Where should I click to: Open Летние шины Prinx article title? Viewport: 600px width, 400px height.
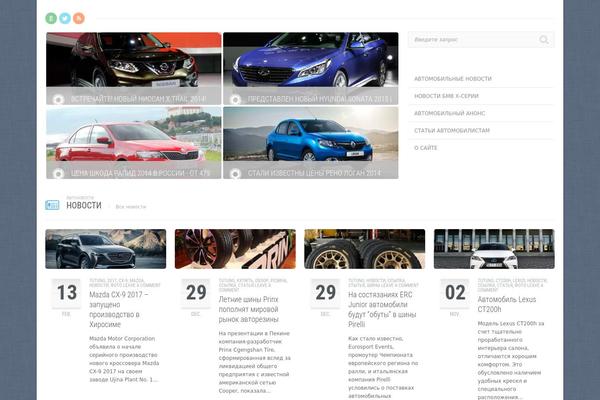(249, 309)
